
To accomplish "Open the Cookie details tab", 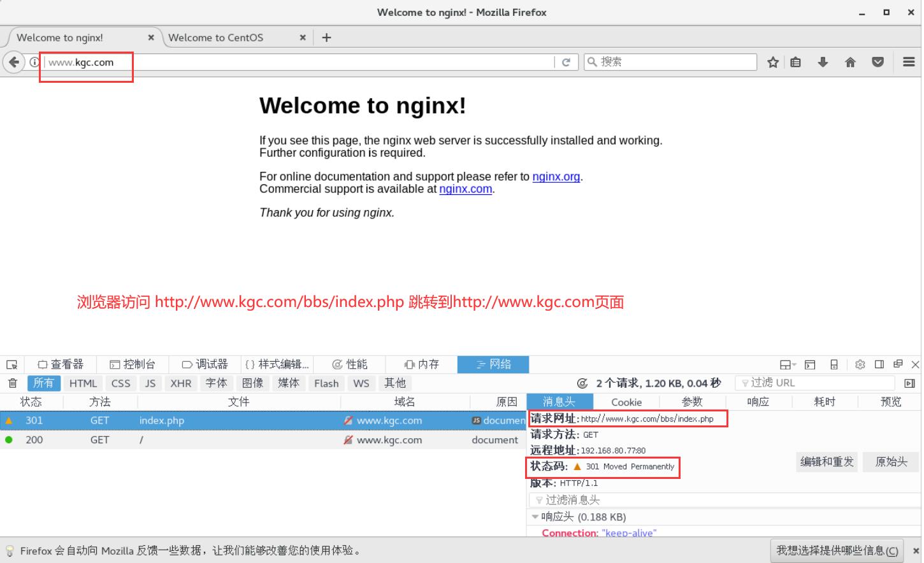I will [626, 402].
